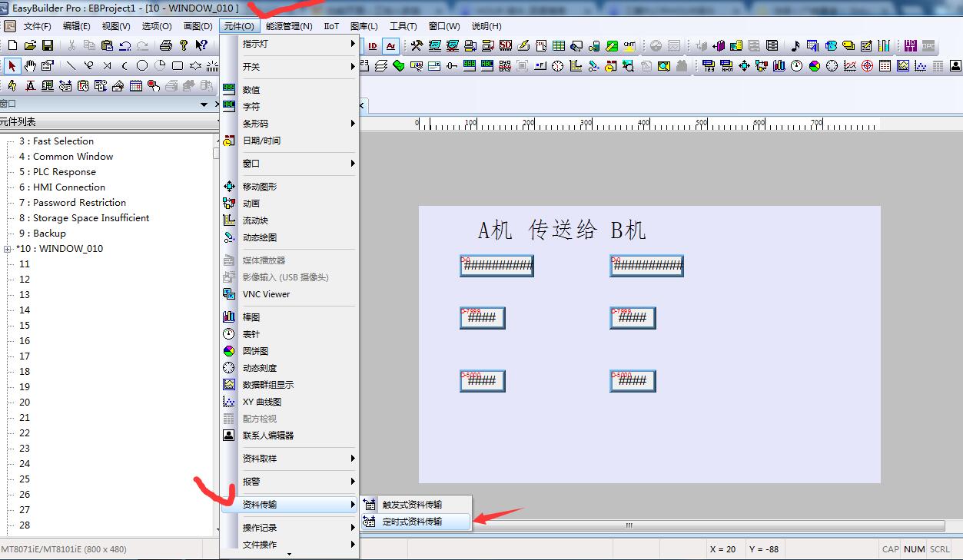
Task: Open the 工具(T) menu
Action: pos(403,26)
